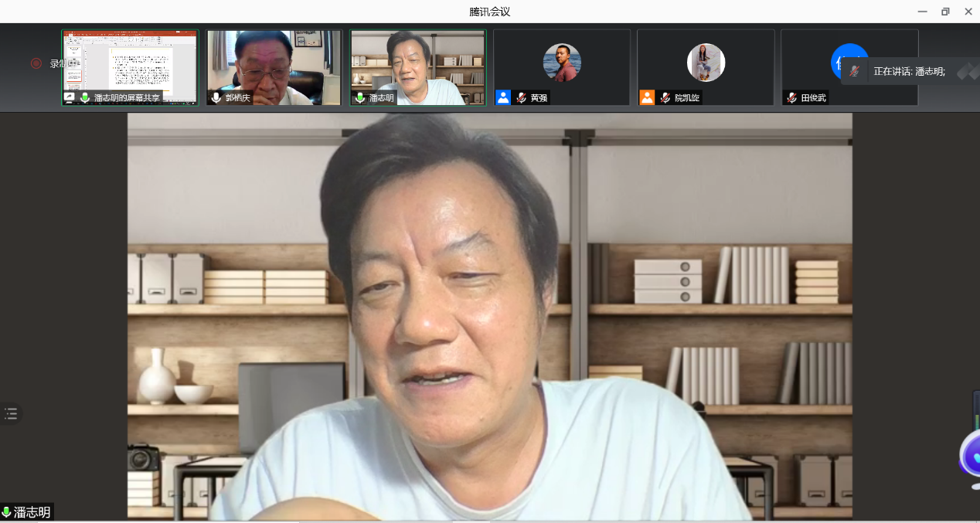Click 黄强's round profile avatar
980x523 pixels.
562,63
